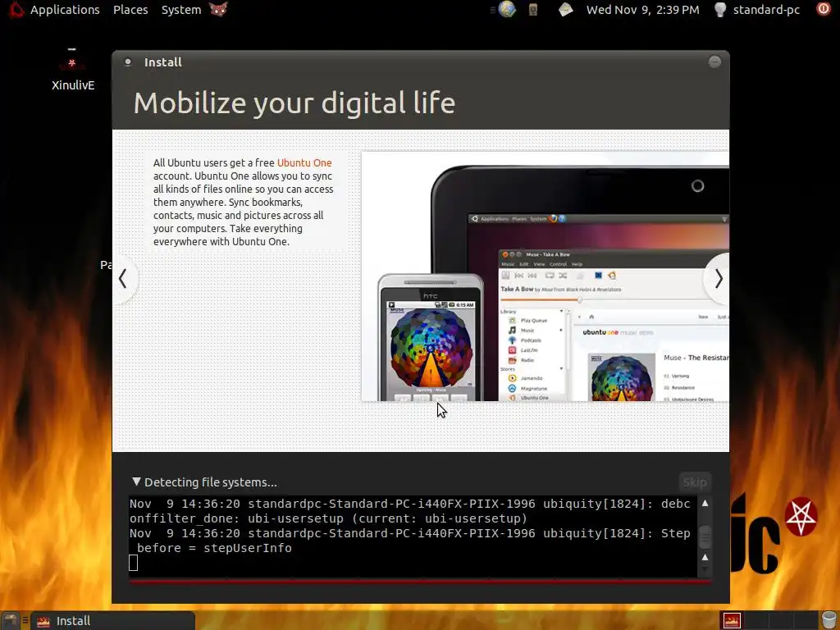
Task: Click the globe network icon in top panel
Action: 507,9
